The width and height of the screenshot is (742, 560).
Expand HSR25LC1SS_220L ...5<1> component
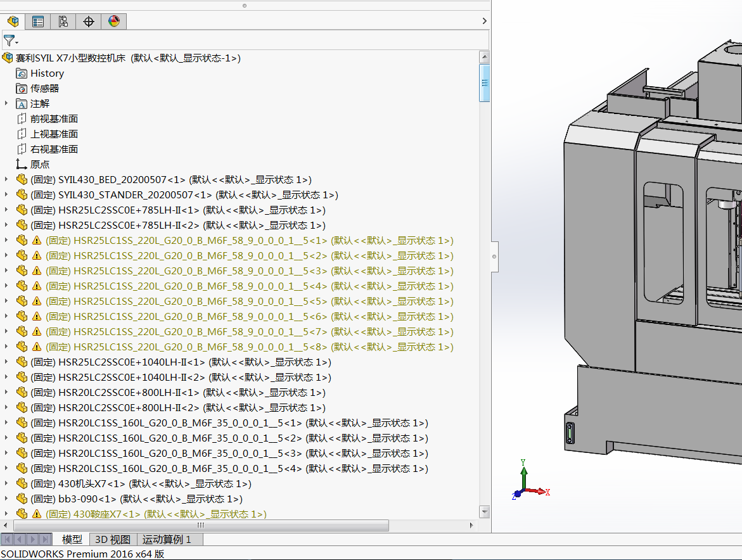tap(6, 240)
